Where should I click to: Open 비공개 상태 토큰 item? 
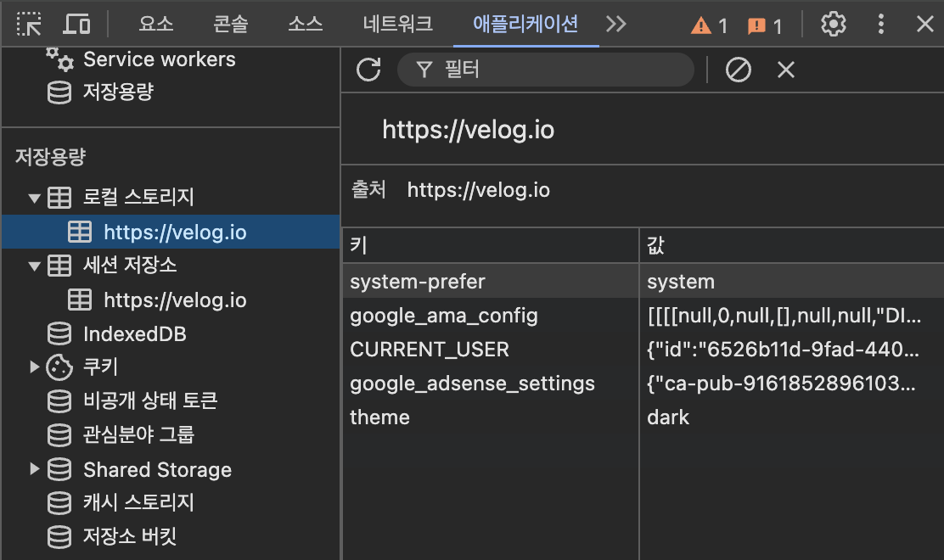(150, 400)
